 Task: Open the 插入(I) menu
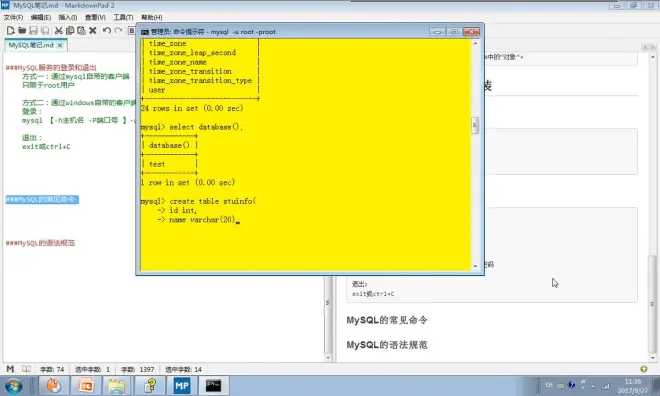(68, 17)
